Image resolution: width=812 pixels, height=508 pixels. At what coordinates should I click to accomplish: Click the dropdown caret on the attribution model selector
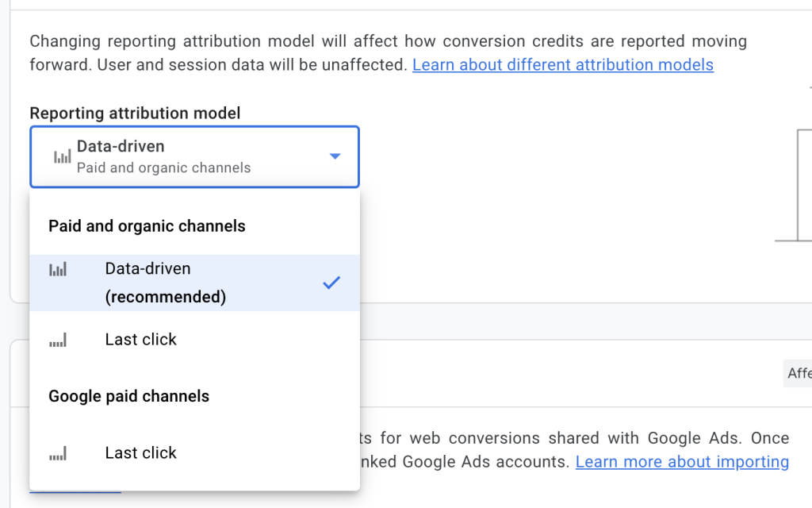point(335,156)
